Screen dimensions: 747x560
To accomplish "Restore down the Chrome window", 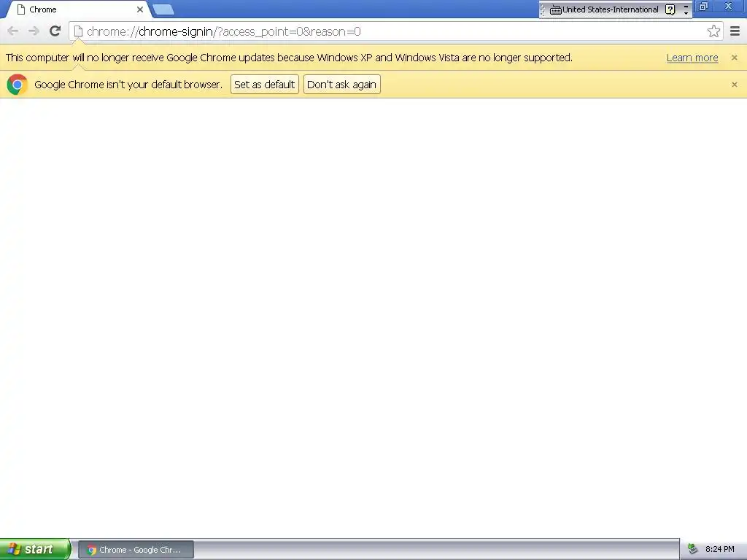I will [704, 7].
